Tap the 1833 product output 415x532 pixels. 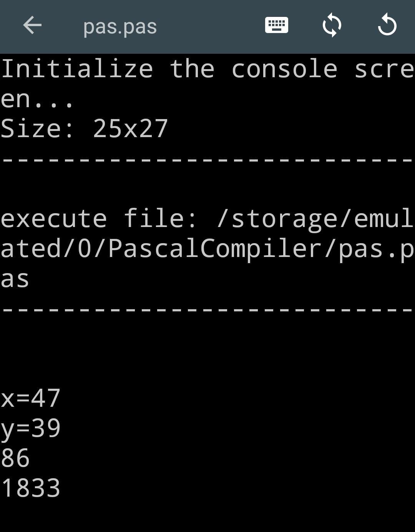[x=30, y=488]
